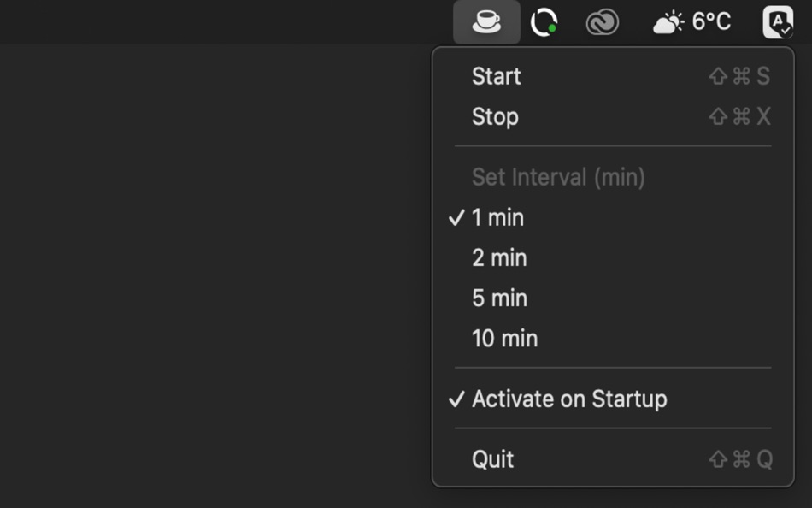Open the Adobe Creative Cloud menu bar icon
This screenshot has width=812, height=508.
[x=603, y=21]
